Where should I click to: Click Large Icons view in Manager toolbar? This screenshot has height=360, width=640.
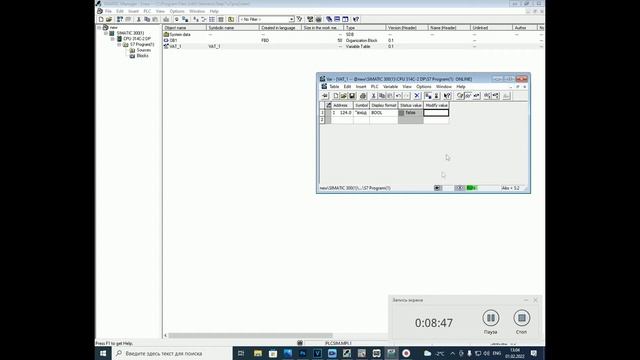(196, 19)
